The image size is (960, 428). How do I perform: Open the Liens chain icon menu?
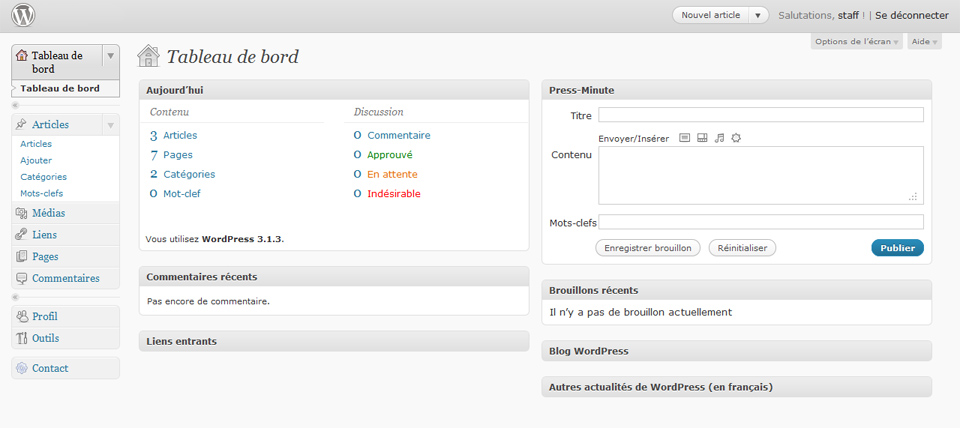point(22,235)
